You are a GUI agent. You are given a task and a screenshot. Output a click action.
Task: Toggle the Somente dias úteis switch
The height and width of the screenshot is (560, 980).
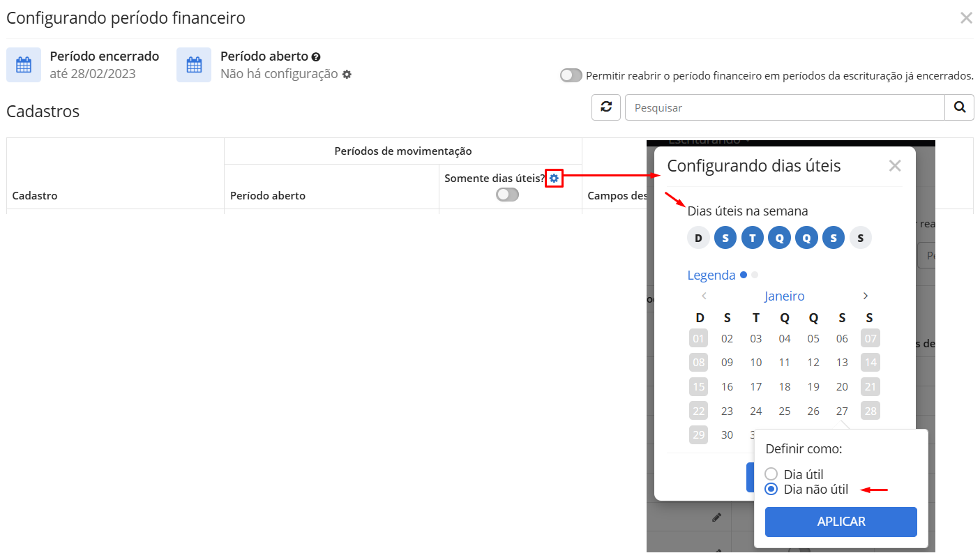(507, 195)
